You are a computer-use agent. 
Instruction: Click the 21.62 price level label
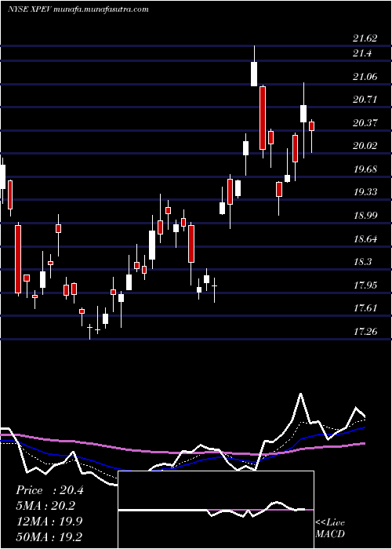click(365, 38)
